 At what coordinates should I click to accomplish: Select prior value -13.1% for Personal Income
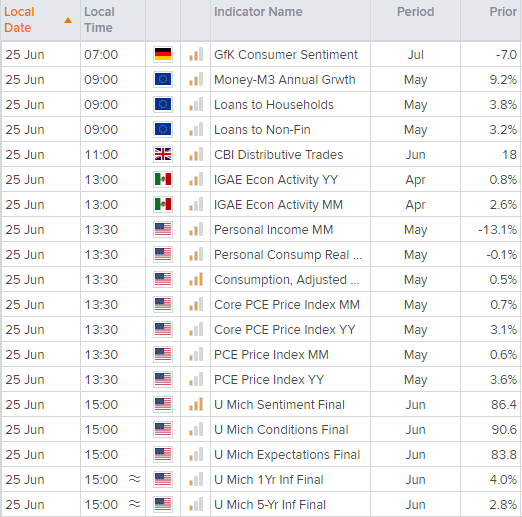pos(497,230)
